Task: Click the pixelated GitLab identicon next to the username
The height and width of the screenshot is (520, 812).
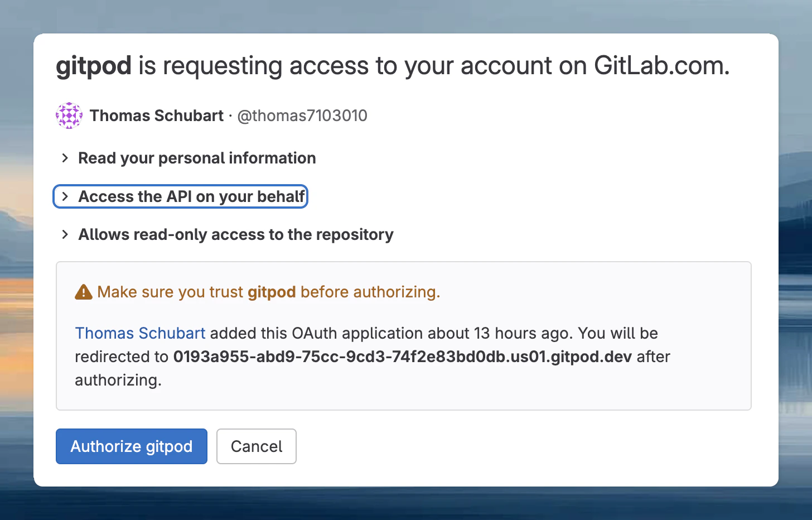Action: (x=69, y=115)
